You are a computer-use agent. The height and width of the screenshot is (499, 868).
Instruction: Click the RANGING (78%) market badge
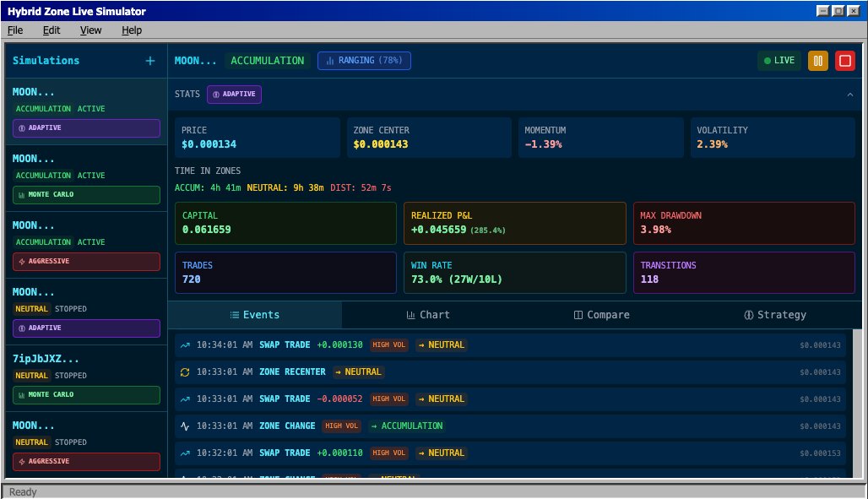point(364,60)
